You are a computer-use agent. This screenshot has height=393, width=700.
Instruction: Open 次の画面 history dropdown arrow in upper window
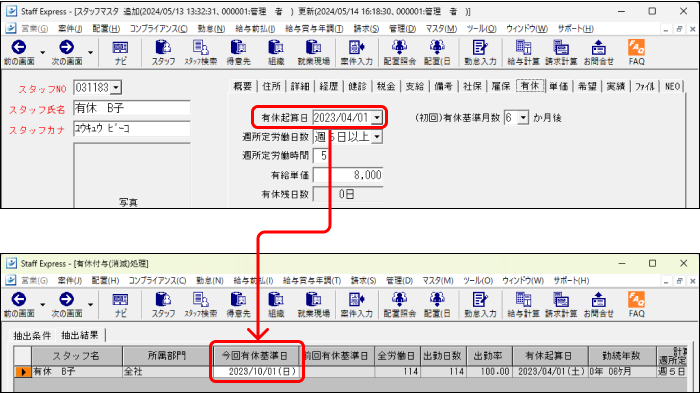pos(90,53)
